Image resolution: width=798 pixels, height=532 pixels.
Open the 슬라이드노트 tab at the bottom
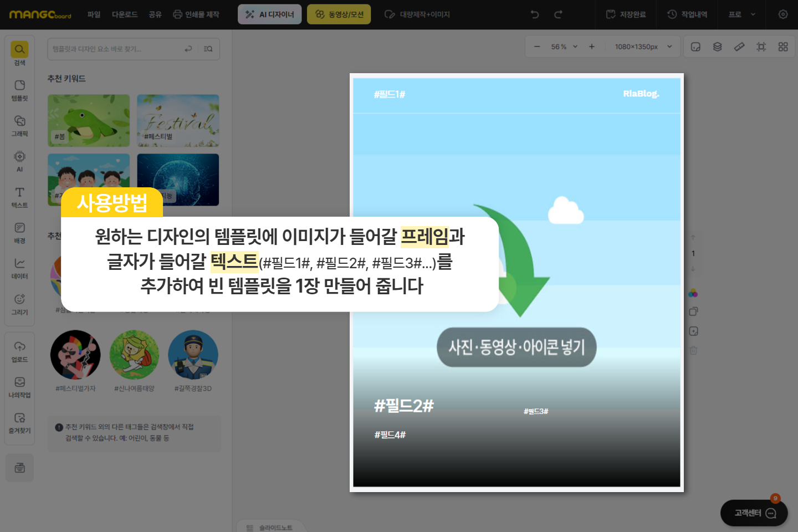coord(270,526)
